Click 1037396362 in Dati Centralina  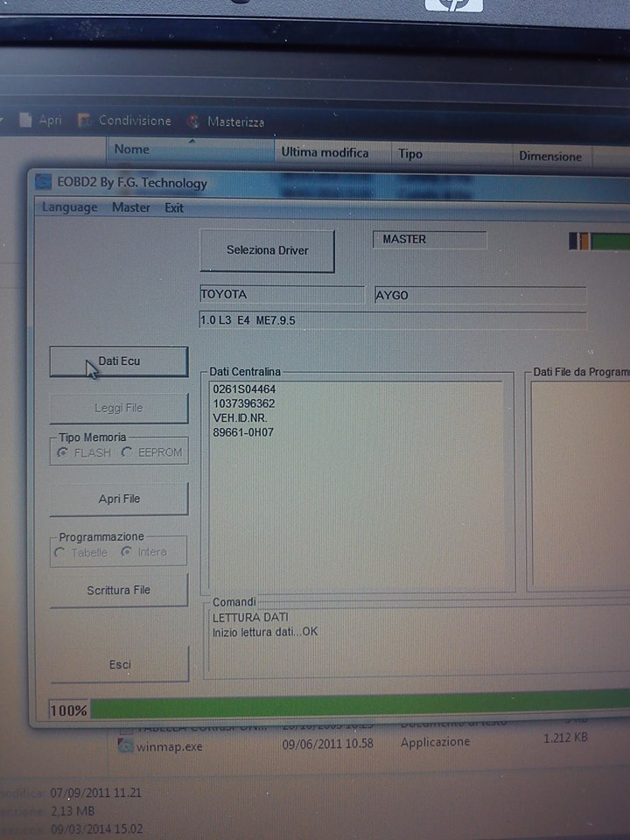(244, 403)
